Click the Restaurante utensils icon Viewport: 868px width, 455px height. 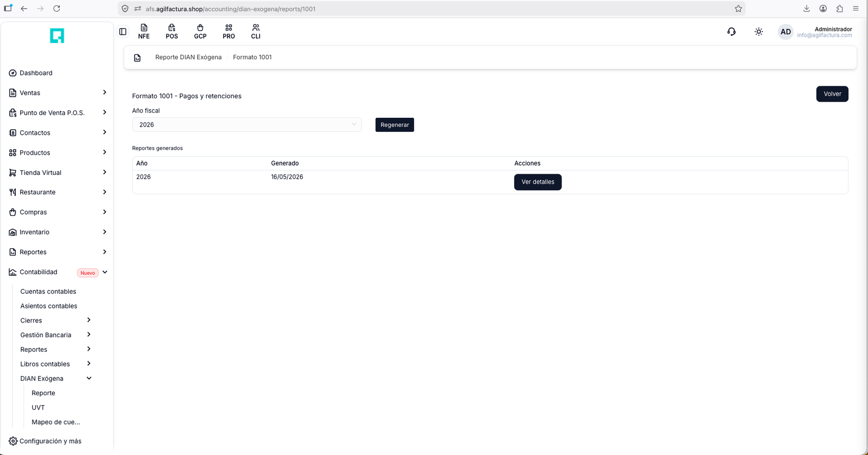[x=12, y=192]
